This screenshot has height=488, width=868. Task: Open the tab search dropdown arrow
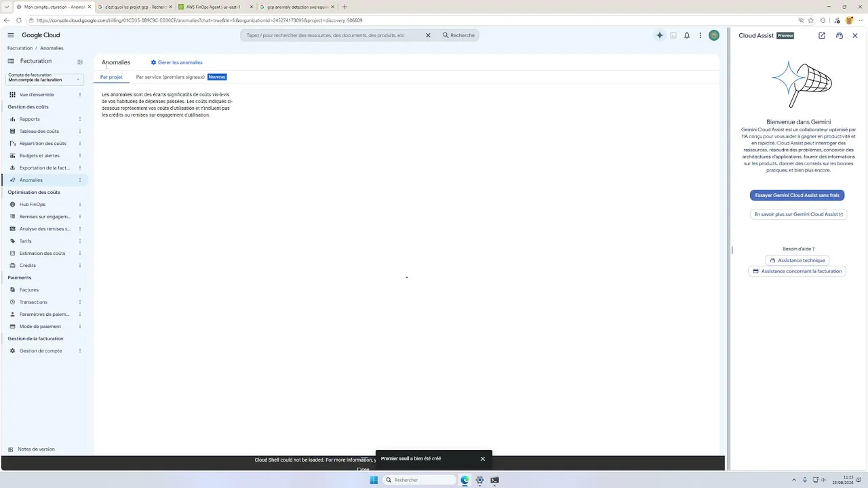5,7
